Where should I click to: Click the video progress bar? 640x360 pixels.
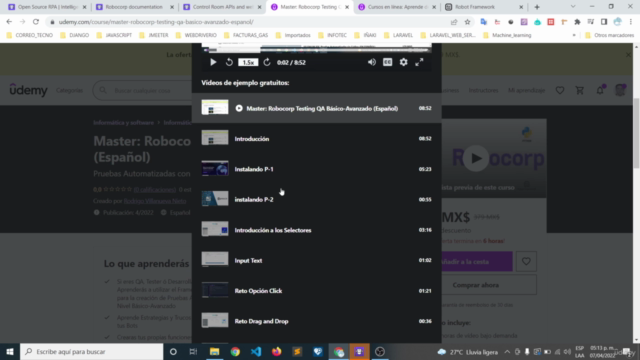pos(316,50)
